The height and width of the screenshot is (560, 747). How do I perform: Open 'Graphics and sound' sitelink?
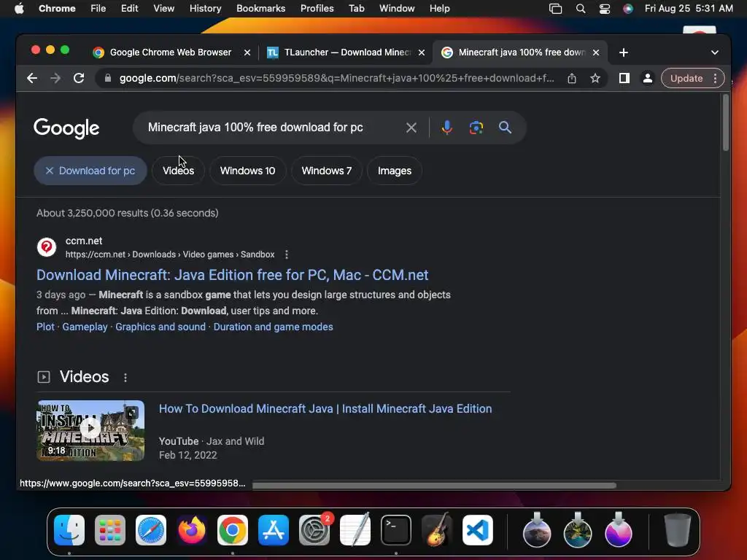point(160,327)
